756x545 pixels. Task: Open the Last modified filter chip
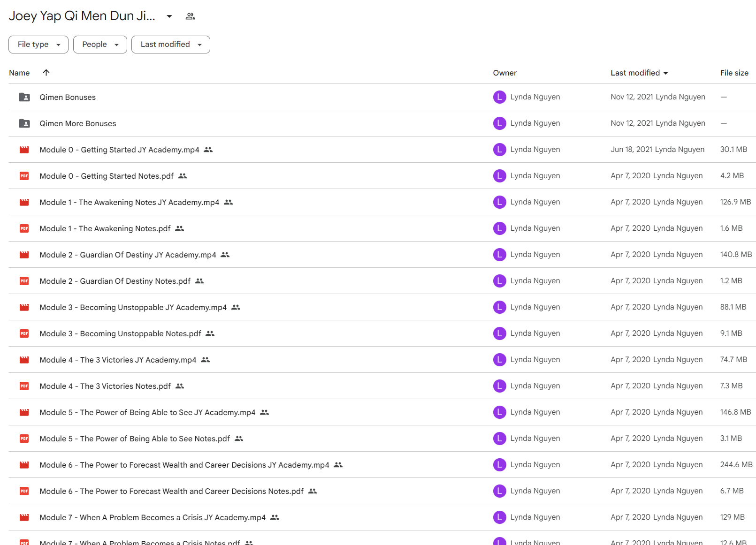171,45
